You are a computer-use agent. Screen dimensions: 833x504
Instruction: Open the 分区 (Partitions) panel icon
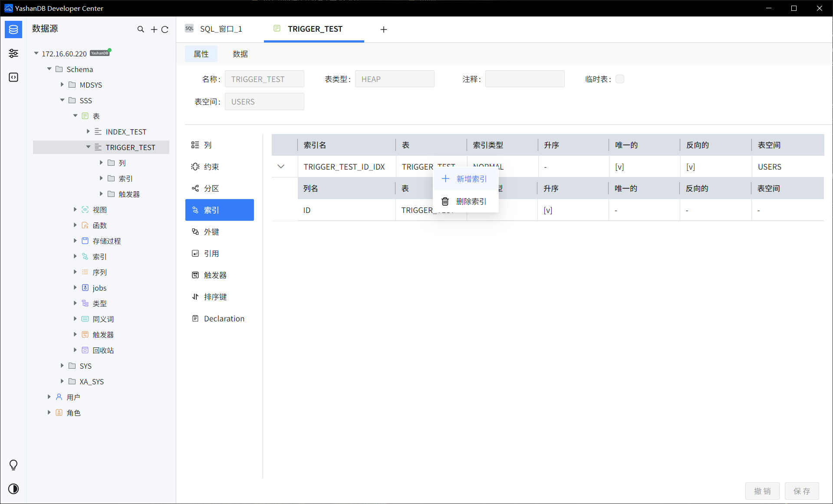tap(196, 188)
